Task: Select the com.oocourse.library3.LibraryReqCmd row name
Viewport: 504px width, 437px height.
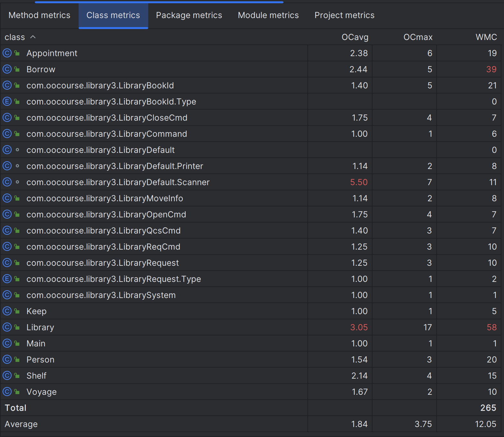Action: (x=103, y=247)
